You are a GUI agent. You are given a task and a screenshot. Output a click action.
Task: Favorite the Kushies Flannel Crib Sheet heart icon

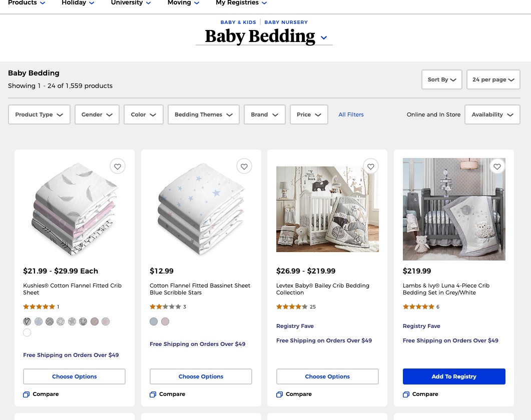118,166
